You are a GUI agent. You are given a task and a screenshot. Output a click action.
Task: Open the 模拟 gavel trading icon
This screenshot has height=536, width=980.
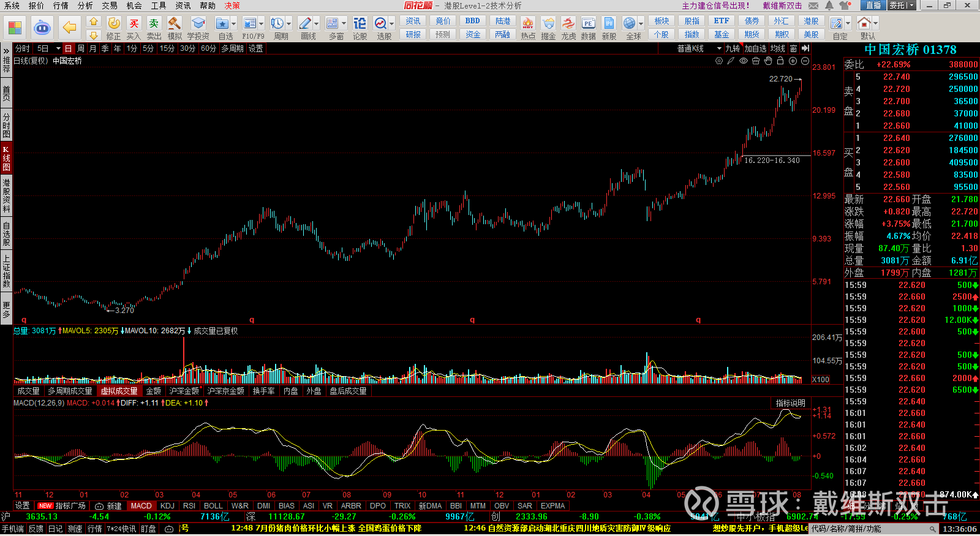(x=175, y=23)
